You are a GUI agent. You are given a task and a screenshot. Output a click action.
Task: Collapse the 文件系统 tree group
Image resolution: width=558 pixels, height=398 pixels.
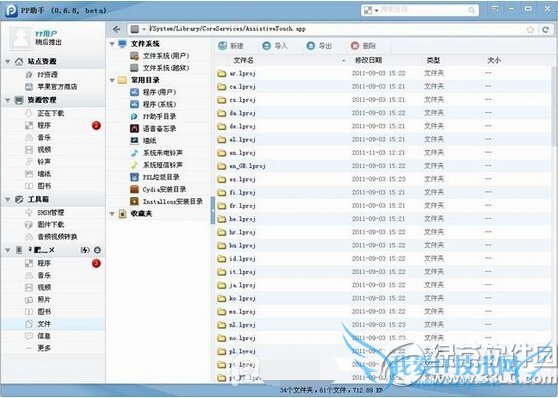112,44
